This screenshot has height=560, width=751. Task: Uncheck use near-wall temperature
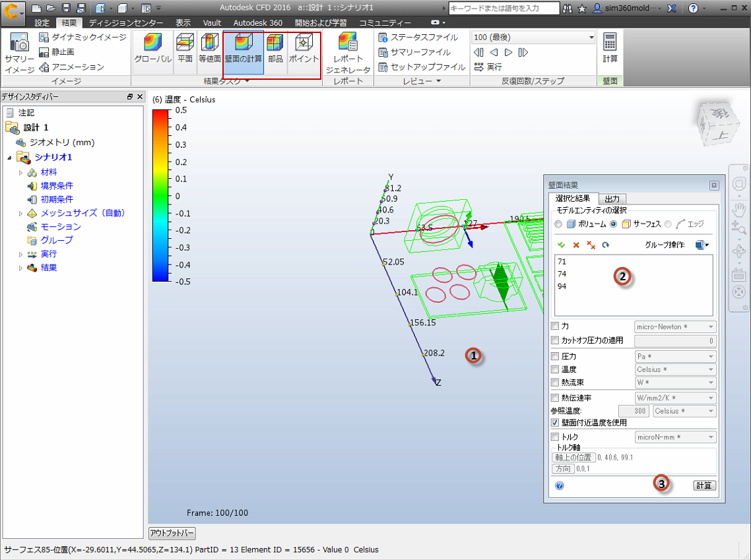555,423
